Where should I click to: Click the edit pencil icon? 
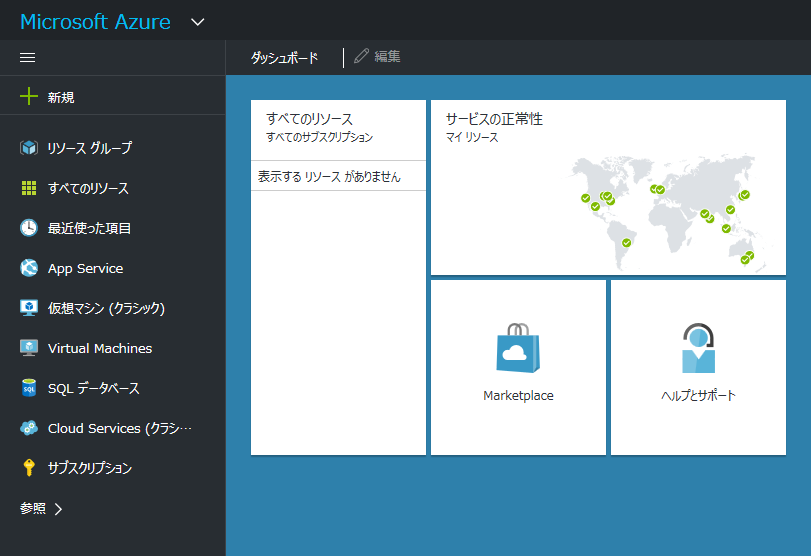(x=361, y=56)
